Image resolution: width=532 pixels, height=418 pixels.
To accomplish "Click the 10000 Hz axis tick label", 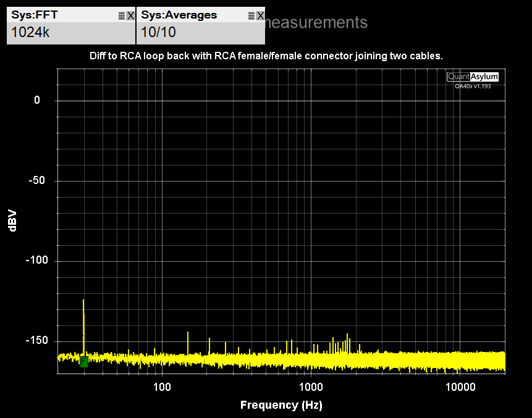I will (x=460, y=387).
